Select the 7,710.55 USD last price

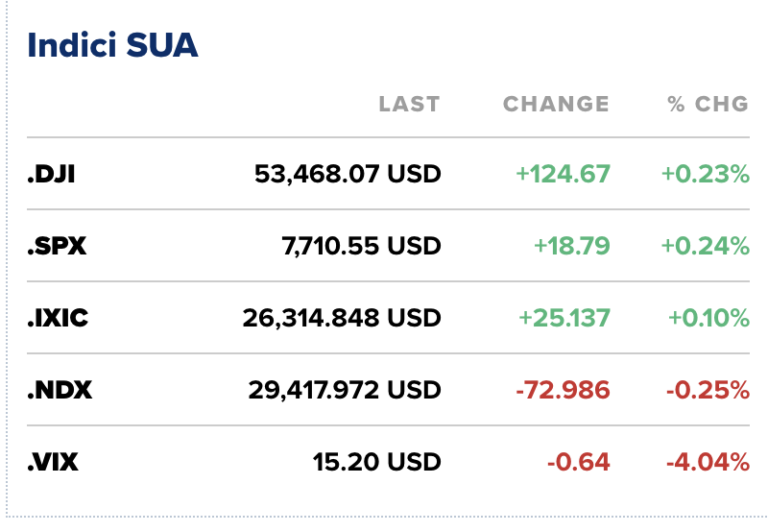click(x=362, y=246)
